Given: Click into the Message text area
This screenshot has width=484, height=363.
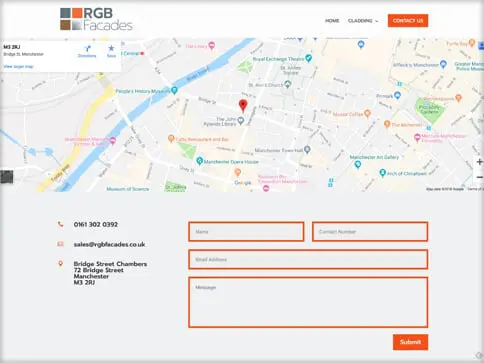Looking at the screenshot, I should pos(308,302).
